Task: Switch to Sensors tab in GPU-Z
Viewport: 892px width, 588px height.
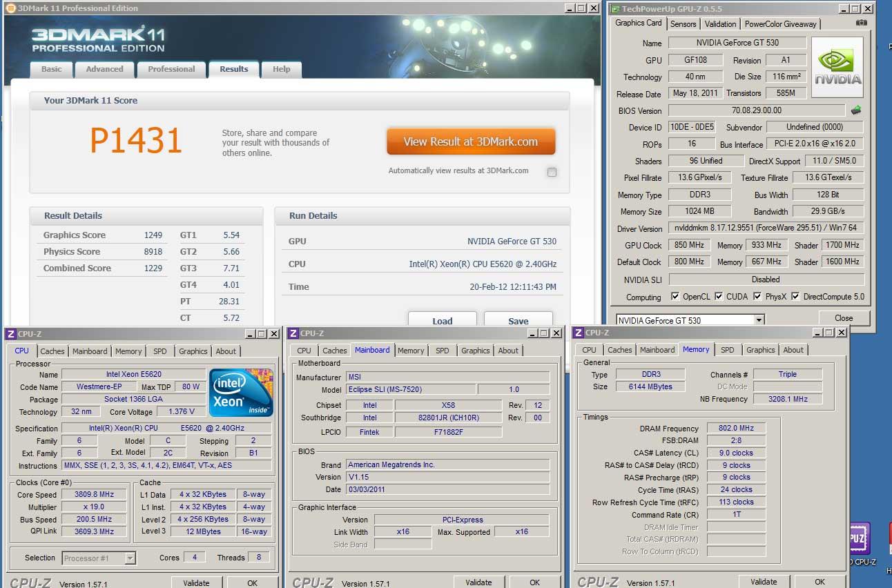Action: click(683, 24)
